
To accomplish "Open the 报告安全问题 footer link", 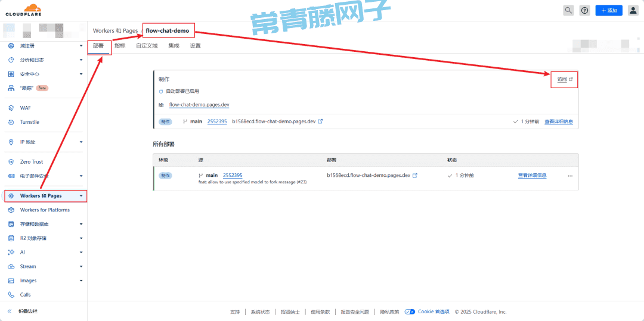I will pos(355,311).
